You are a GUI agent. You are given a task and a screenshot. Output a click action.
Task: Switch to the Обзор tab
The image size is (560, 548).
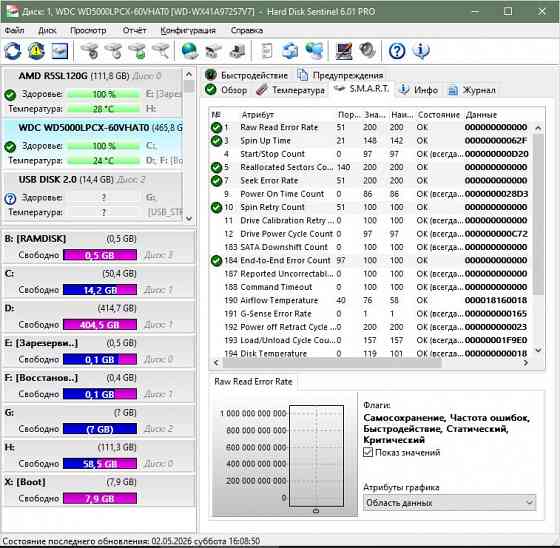tap(226, 90)
